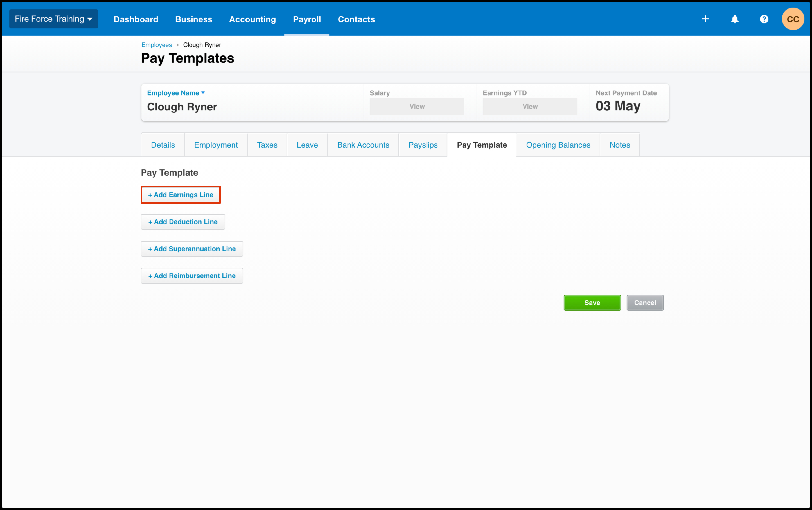The image size is (812, 510).
Task: Click Add Earnings Line button
Action: click(181, 195)
